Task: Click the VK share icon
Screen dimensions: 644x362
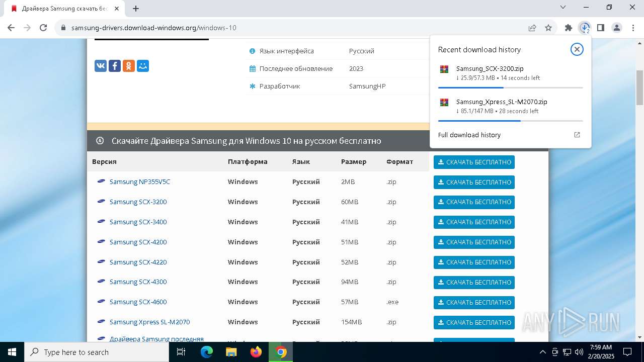Action: [x=101, y=66]
